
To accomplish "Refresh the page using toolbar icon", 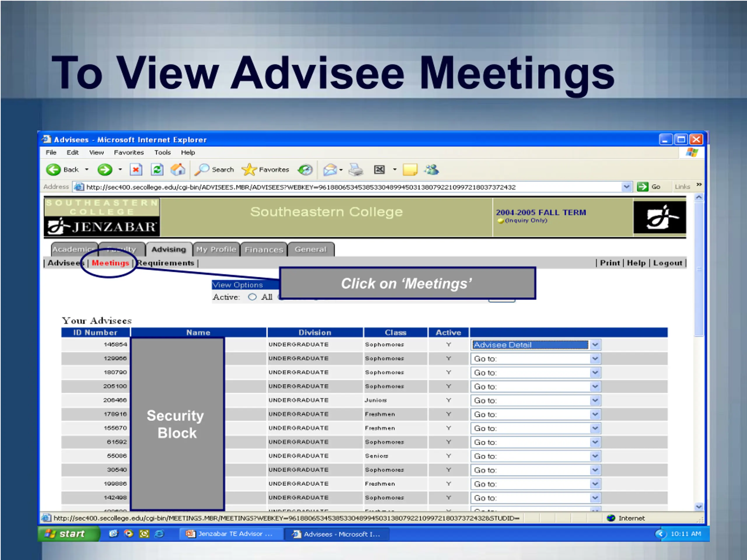I will pyautogui.click(x=157, y=169).
